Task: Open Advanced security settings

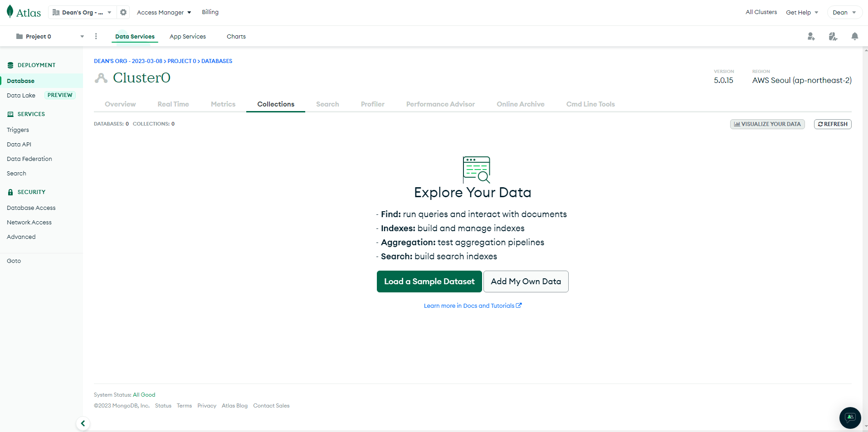Action: tap(21, 237)
